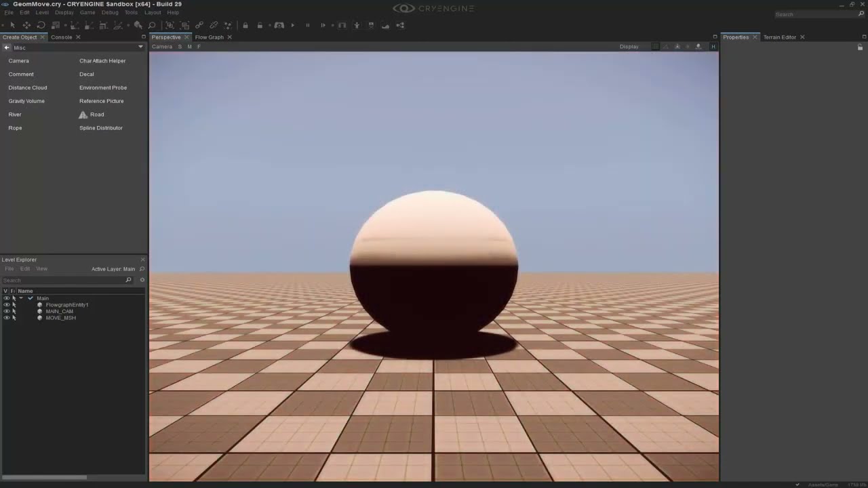
Task: Select Char Attach Helper object type
Action: click(x=102, y=61)
